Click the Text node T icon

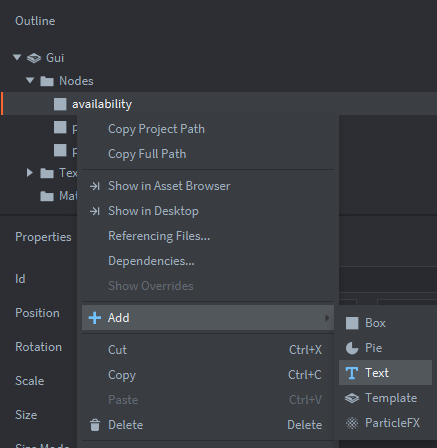[352, 373]
